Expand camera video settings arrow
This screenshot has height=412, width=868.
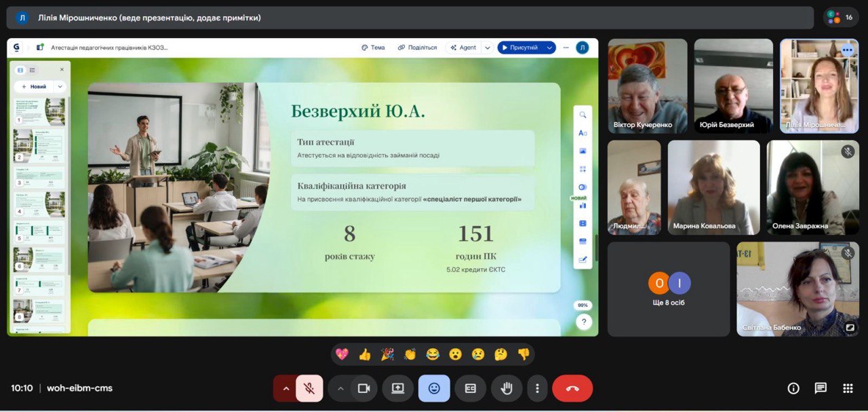(x=340, y=388)
